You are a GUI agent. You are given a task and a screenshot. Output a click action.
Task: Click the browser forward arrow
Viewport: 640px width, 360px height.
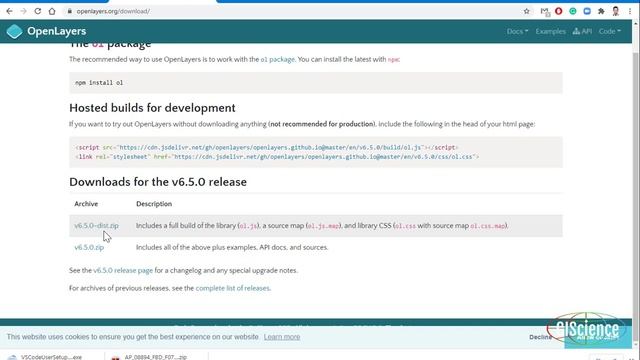point(23,11)
